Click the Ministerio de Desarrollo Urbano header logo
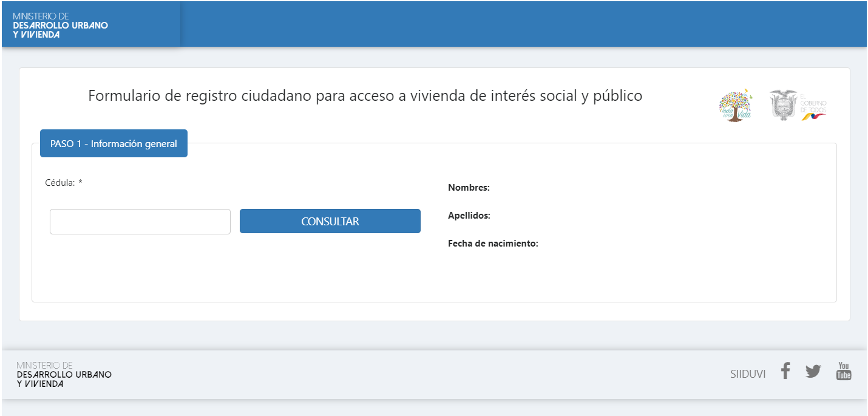868x416 pixels. pyautogui.click(x=59, y=24)
